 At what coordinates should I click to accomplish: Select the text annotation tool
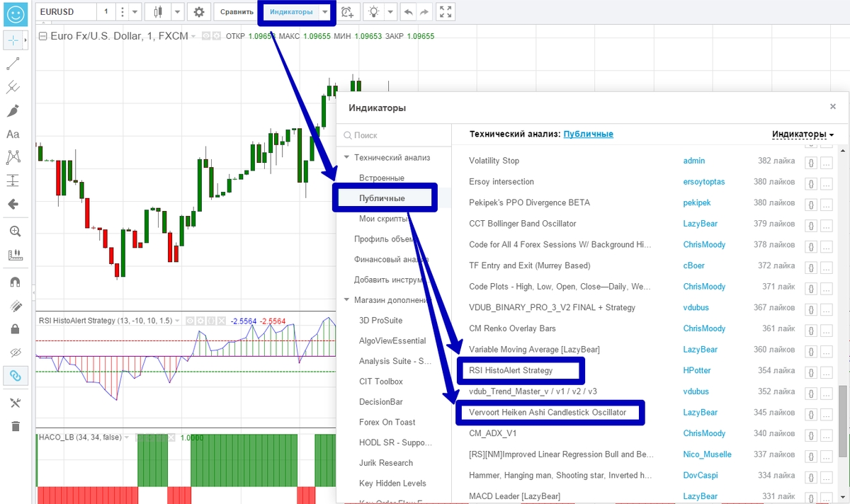click(13, 134)
